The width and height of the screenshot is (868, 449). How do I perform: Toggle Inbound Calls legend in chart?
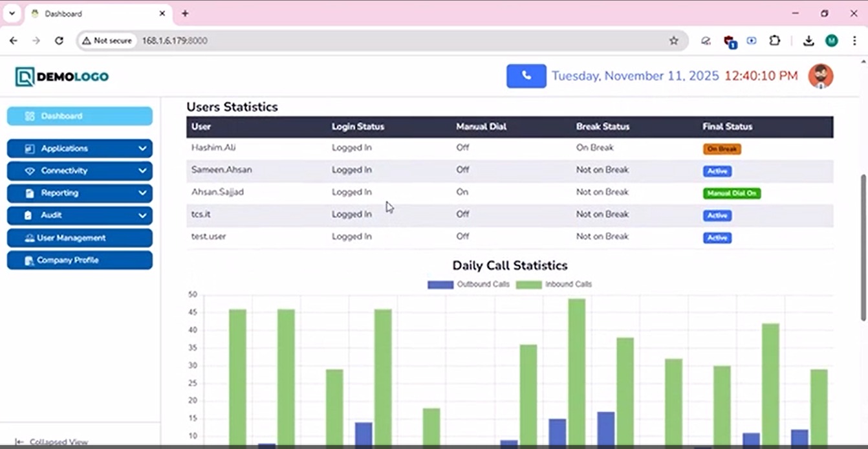click(x=554, y=285)
